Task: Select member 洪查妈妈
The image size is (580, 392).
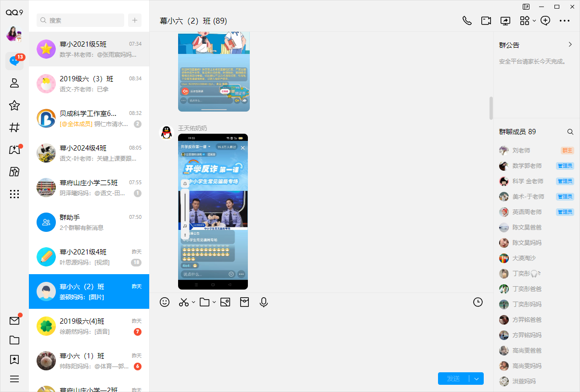Action: (x=537, y=381)
